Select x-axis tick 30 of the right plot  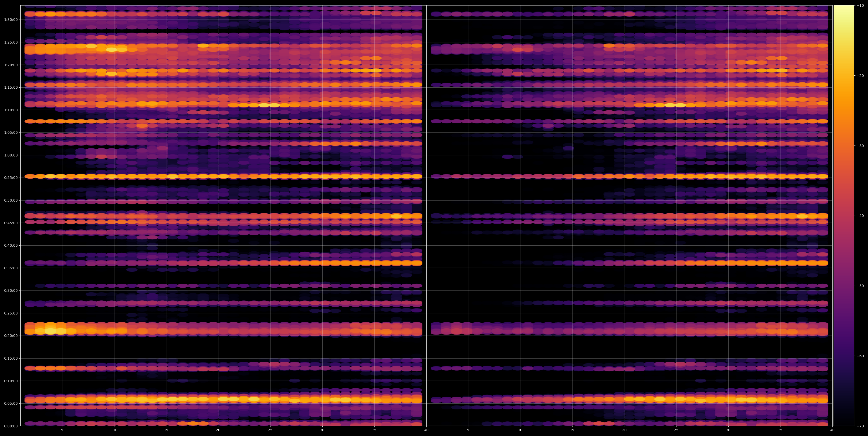728,430
